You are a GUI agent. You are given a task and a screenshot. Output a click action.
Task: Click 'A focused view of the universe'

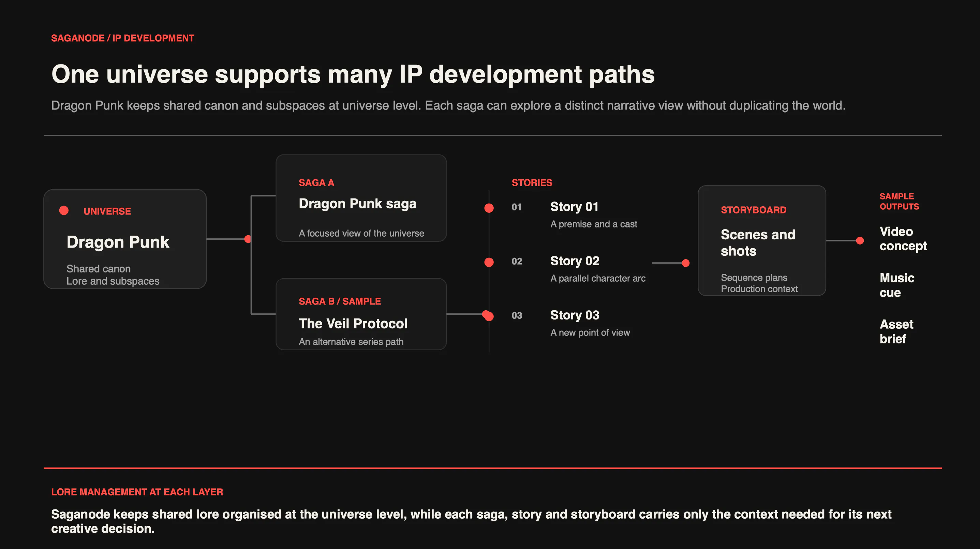(x=361, y=233)
